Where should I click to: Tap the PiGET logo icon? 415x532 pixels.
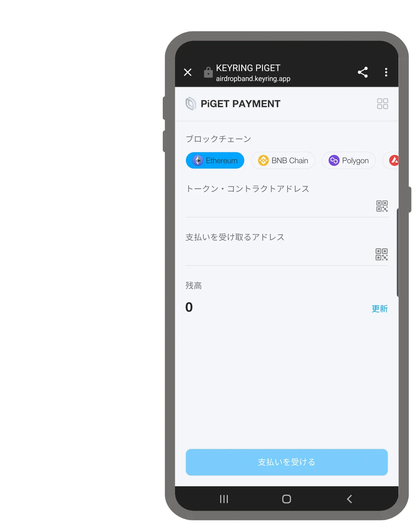click(x=191, y=104)
